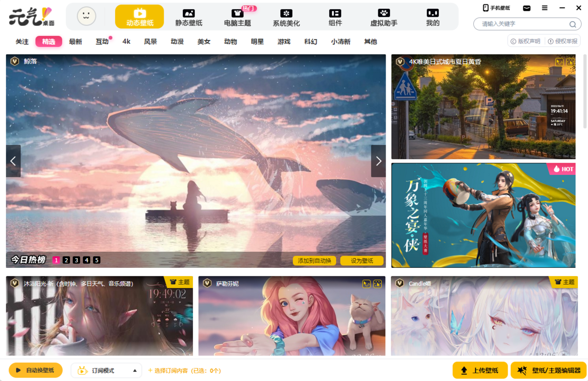Viewport: 588px width, 381px height.
Task: Open the 虚拟助手 virtual assistant section
Action: (x=384, y=17)
